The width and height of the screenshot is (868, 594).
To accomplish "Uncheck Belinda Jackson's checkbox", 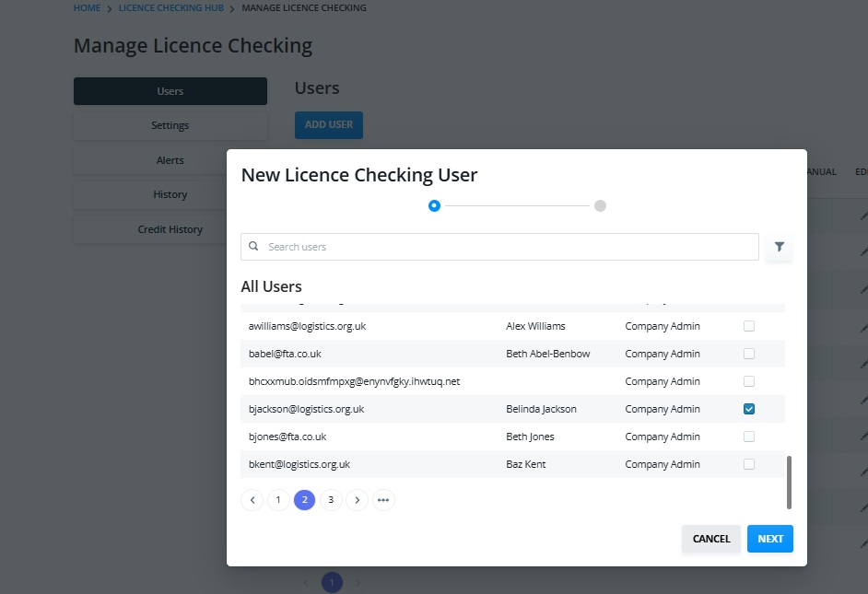I will pos(749,409).
